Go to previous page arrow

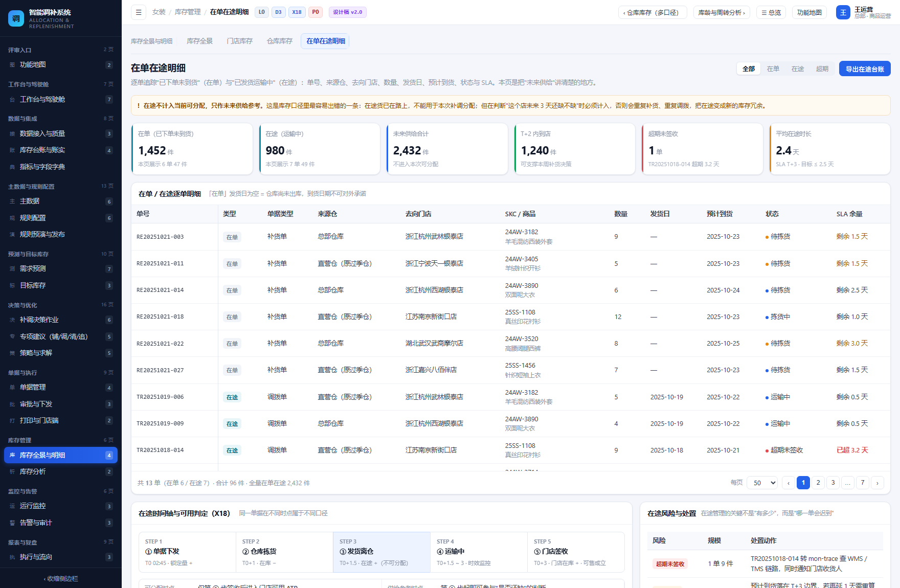point(789,483)
